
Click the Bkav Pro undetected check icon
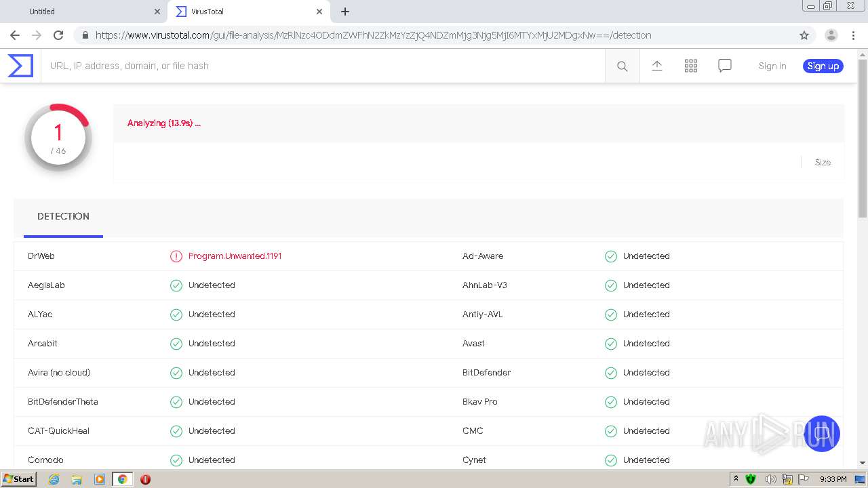[611, 402]
